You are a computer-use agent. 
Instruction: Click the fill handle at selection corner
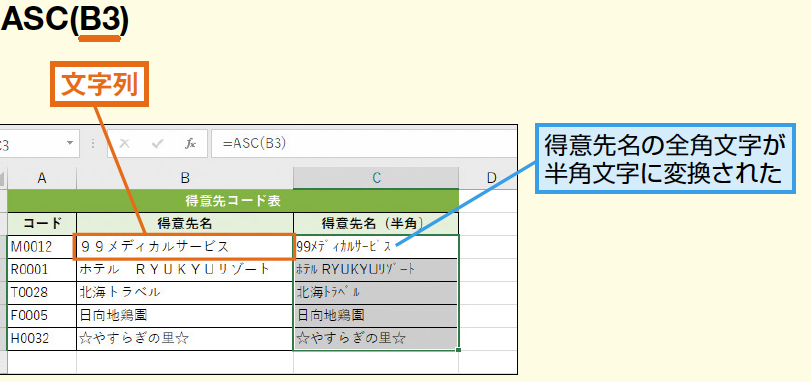click(459, 350)
